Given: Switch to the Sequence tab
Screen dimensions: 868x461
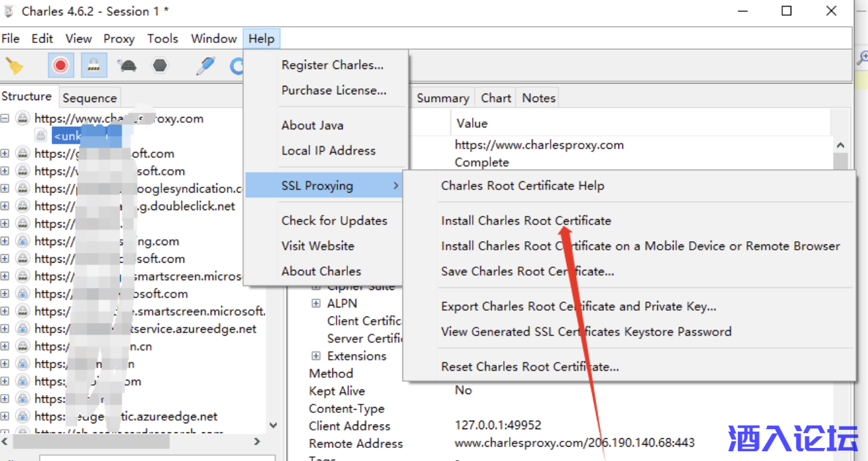Looking at the screenshot, I should click(89, 98).
